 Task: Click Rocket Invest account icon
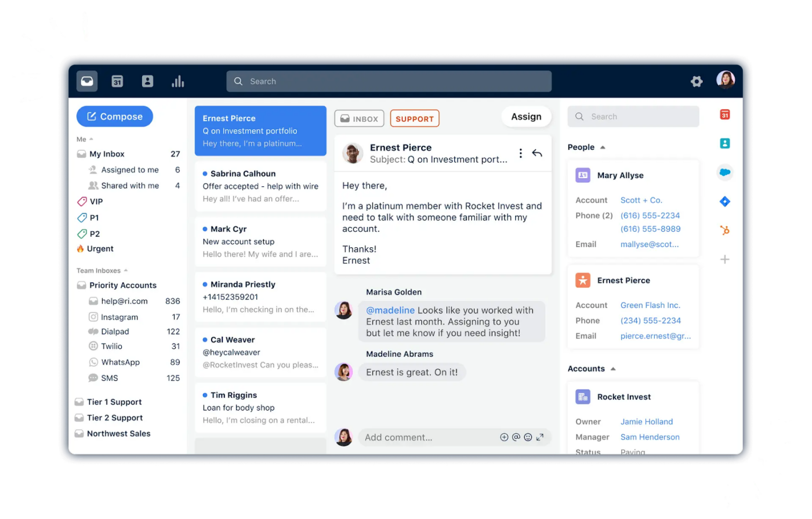tap(583, 397)
